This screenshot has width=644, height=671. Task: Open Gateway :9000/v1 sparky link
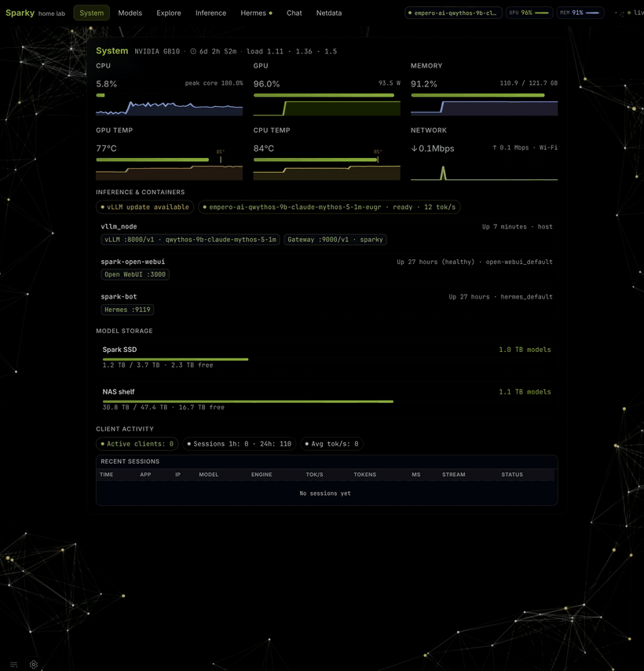point(335,240)
